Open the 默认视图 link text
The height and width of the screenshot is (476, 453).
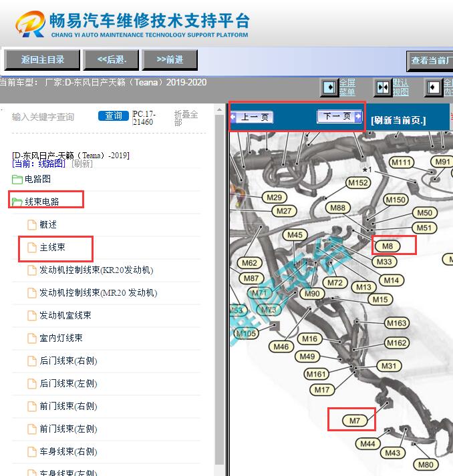click(x=400, y=87)
